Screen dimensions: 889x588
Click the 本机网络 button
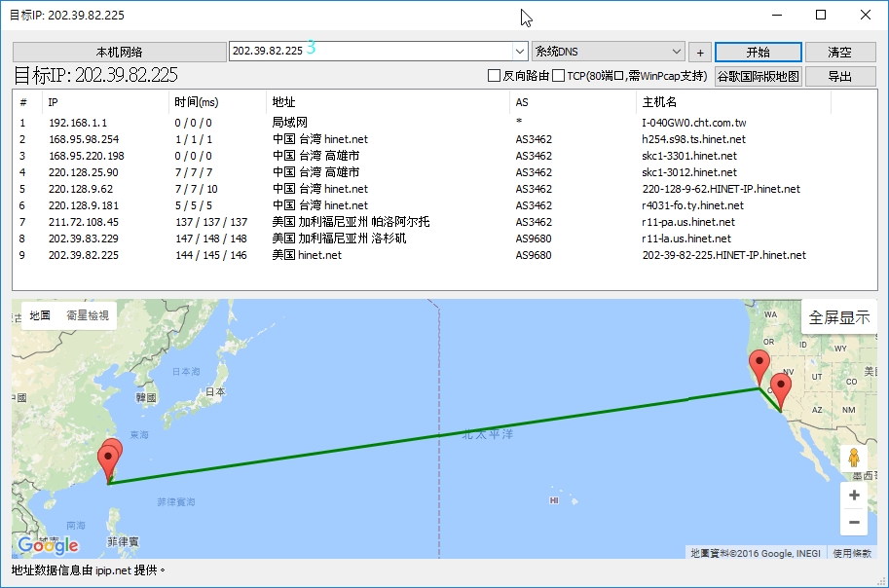(x=119, y=52)
